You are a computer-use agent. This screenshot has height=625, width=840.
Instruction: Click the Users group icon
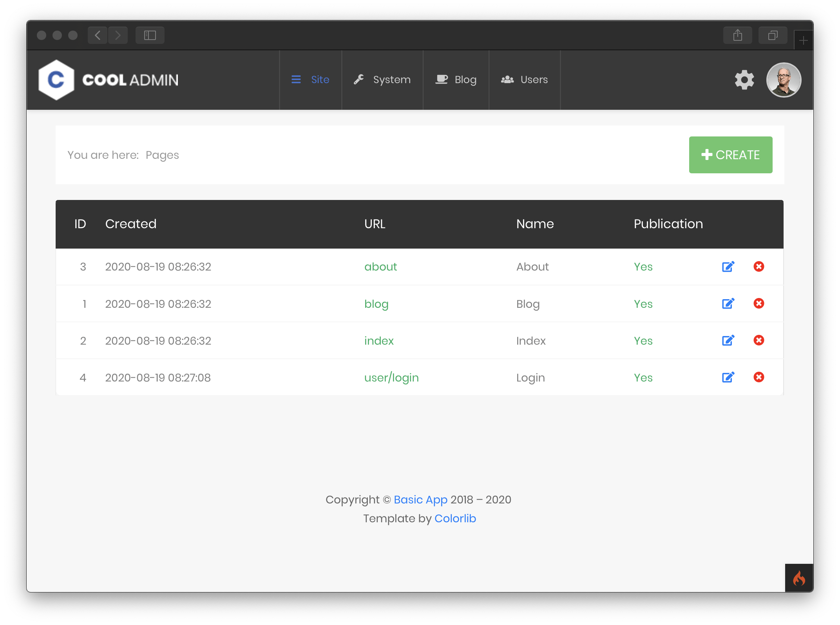click(507, 80)
